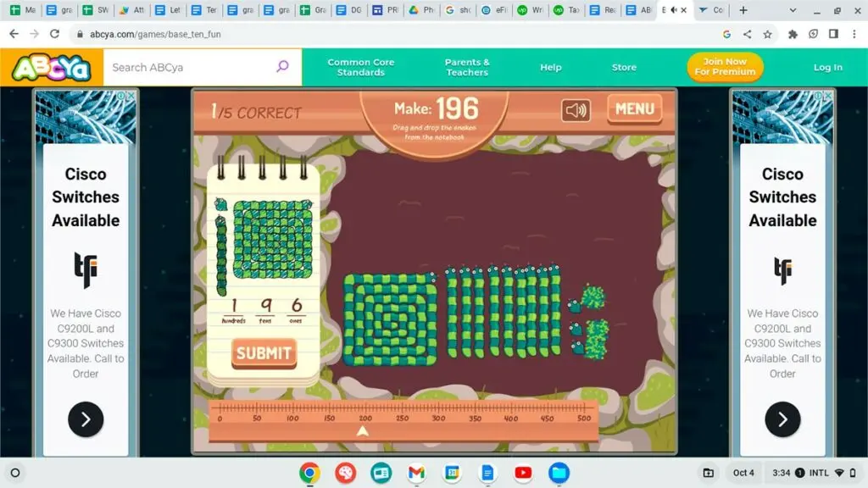Open the game MENU

click(634, 109)
